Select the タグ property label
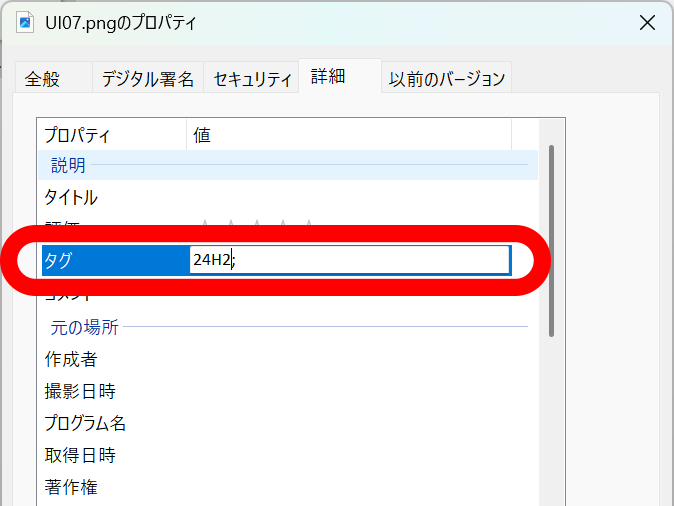Viewport: 674px width, 506px height. tap(58, 260)
